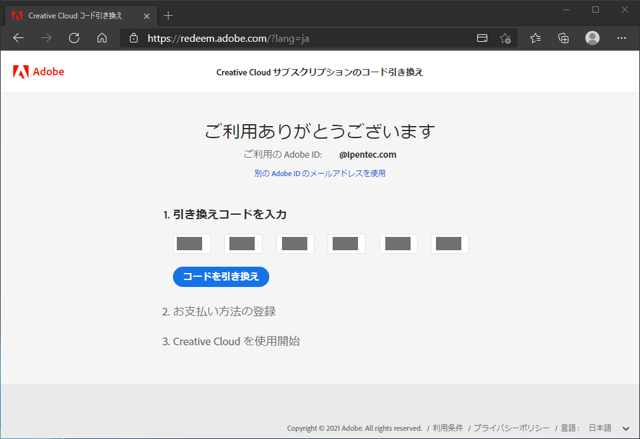Focus the fourth redemption code box
This screenshot has width=640, height=439.
[x=347, y=244]
